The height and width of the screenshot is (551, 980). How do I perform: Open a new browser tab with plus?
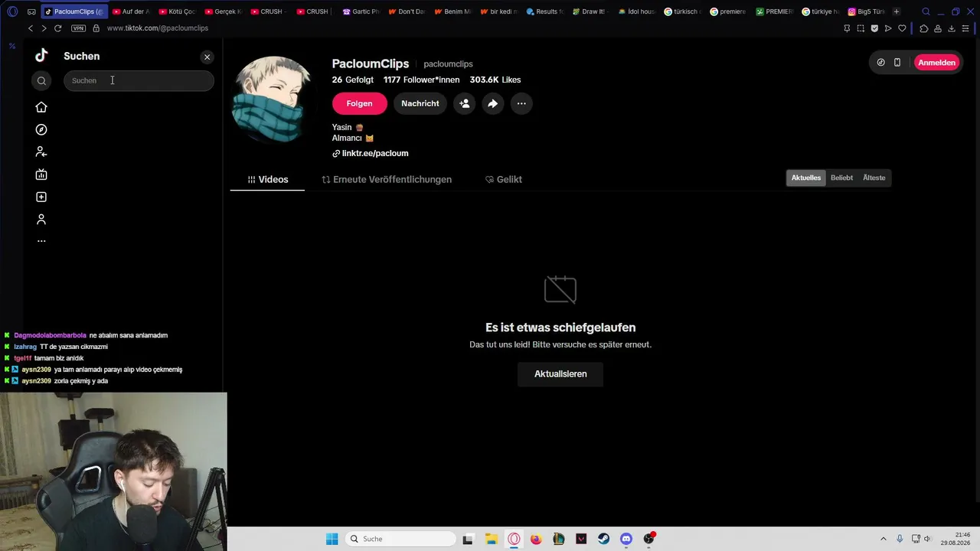point(897,11)
